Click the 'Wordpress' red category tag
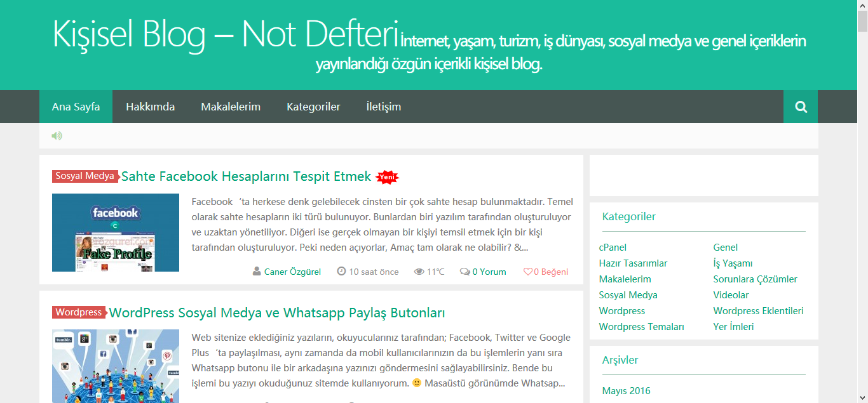Viewport: 868px width, 403px height. [79, 312]
